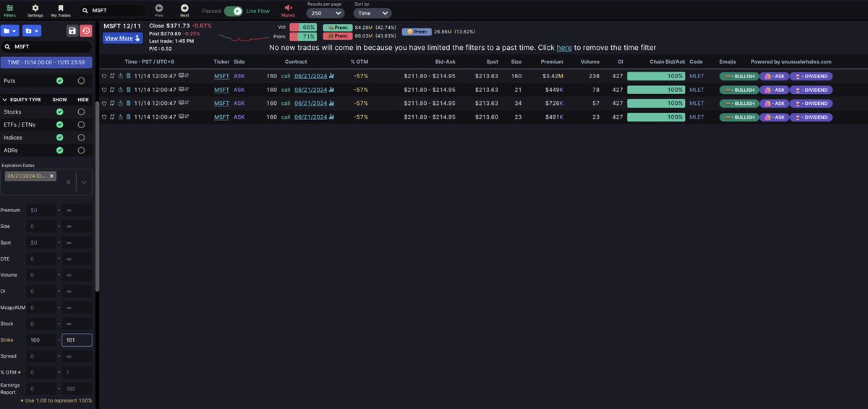Select Show for Stocks
Image resolution: width=868 pixels, height=409 pixels.
pos(60,112)
